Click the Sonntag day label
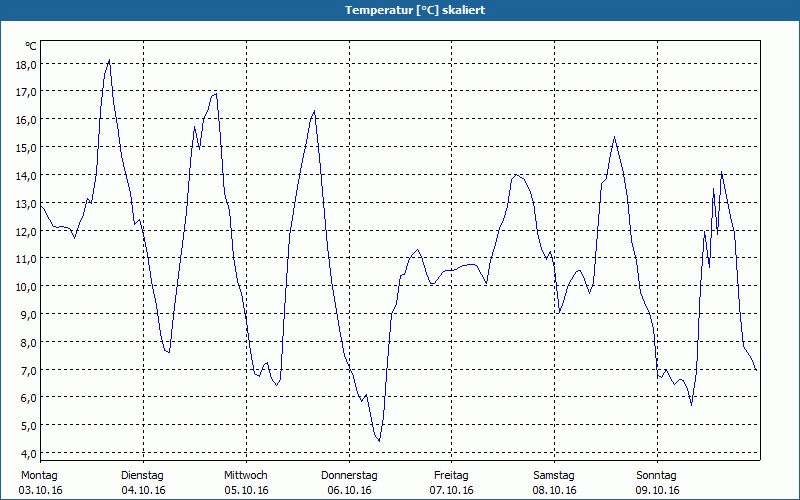800x500 pixels. pos(656,476)
